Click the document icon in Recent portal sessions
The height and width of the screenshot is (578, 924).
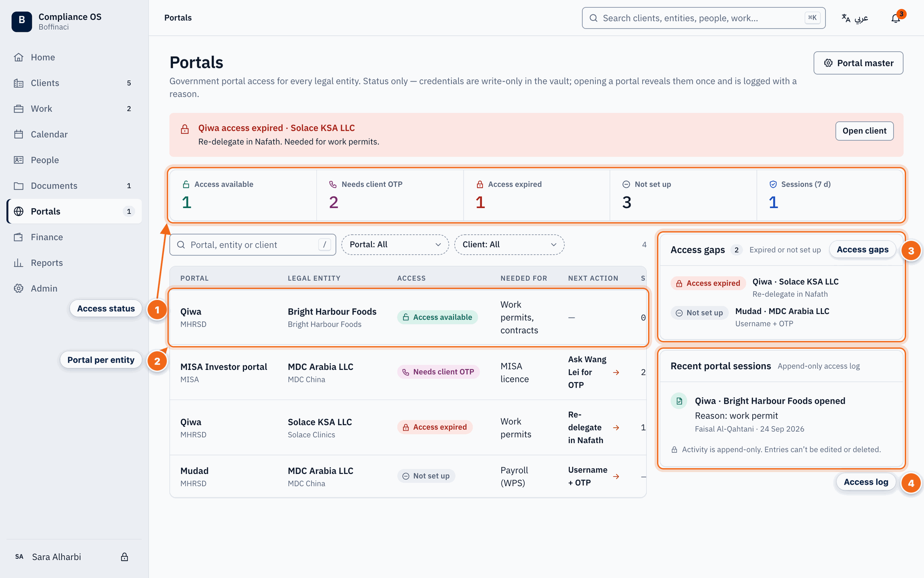pyautogui.click(x=679, y=401)
